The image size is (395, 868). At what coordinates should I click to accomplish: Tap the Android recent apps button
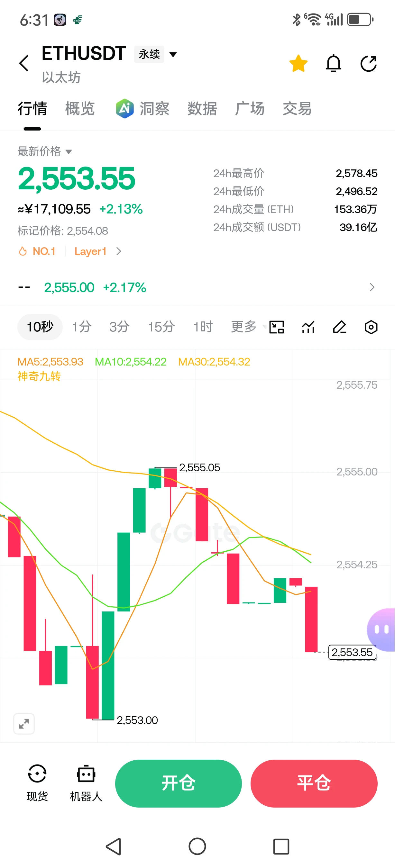[x=281, y=846]
